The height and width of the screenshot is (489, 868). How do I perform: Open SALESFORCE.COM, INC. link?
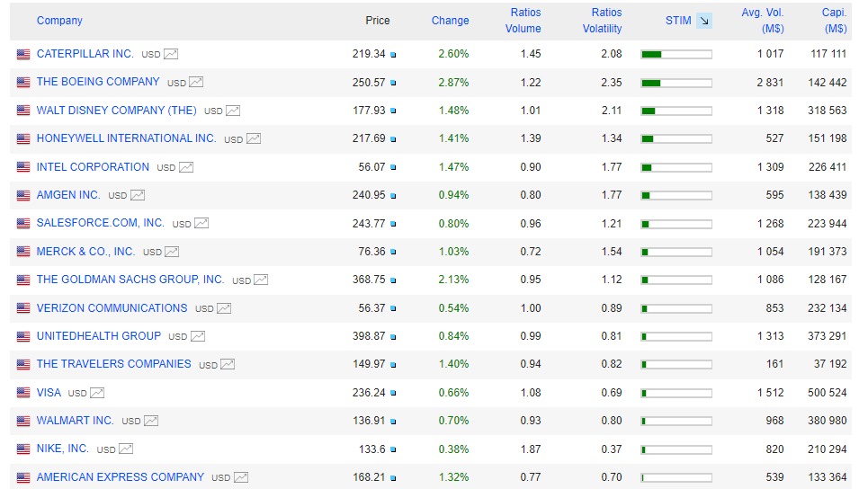click(100, 223)
